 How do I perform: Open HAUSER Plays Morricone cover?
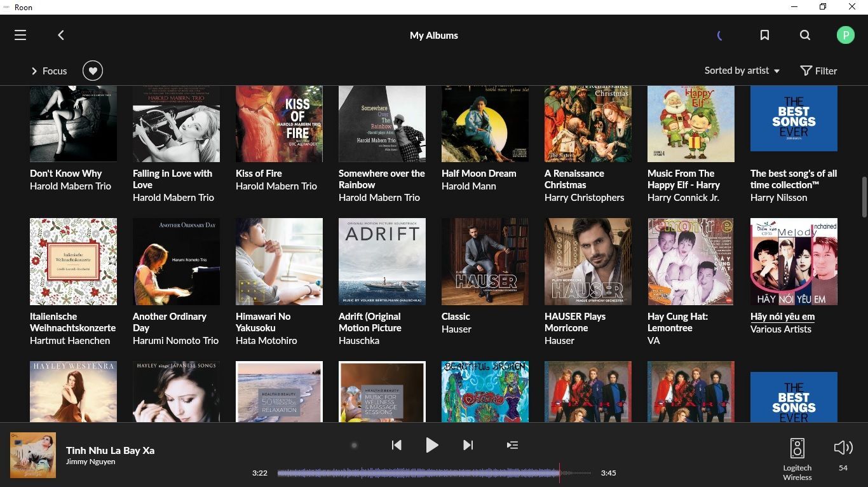point(588,262)
